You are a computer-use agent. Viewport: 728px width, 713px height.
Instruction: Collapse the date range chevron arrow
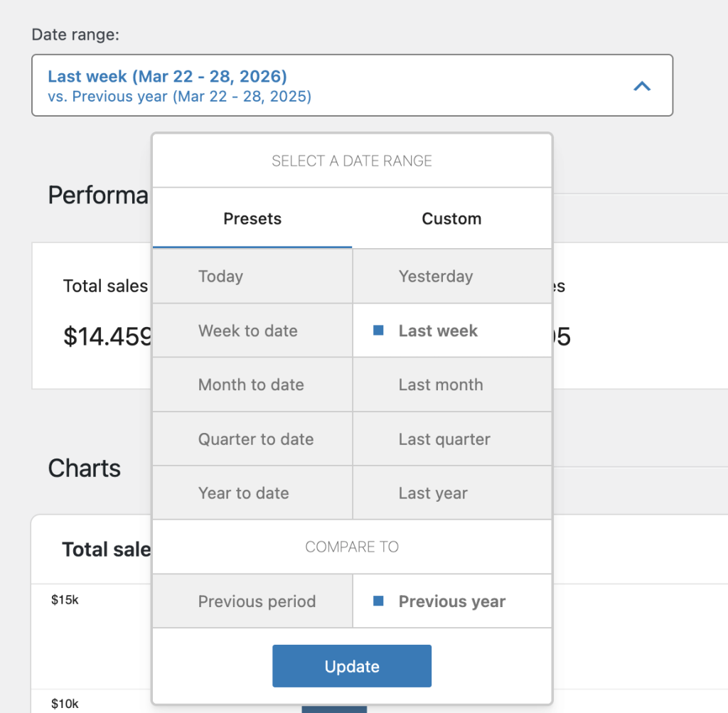tap(641, 86)
